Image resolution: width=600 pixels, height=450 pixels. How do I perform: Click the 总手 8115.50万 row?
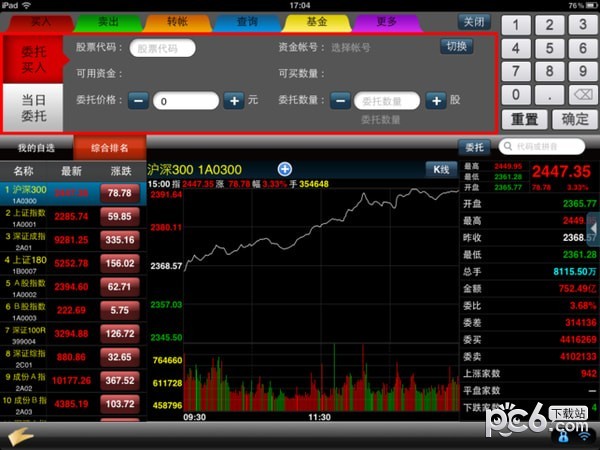(529, 272)
